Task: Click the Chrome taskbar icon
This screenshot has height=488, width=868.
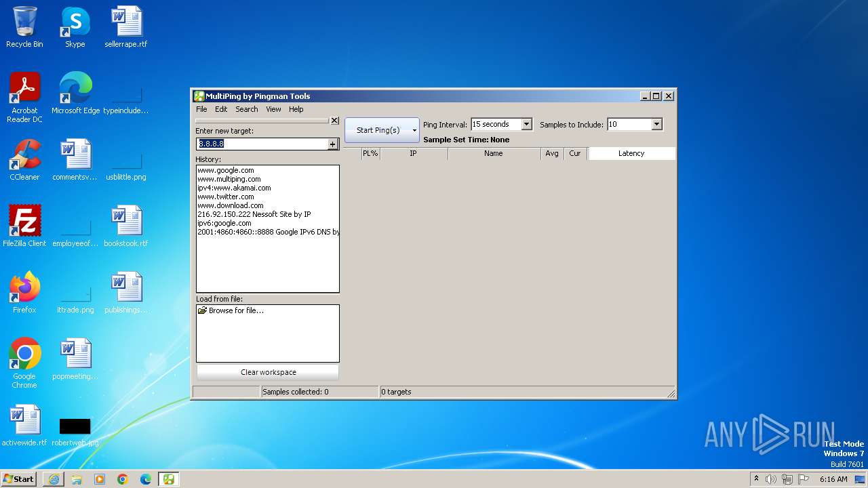Action: click(x=123, y=479)
